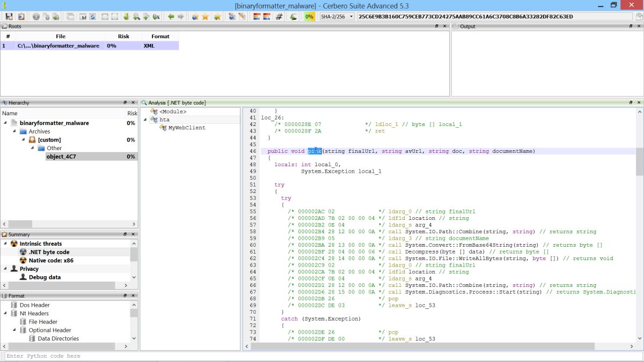644x362 pixels.
Task: Collapse the Nt Headers node arrow
Action: pyautogui.click(x=6, y=313)
